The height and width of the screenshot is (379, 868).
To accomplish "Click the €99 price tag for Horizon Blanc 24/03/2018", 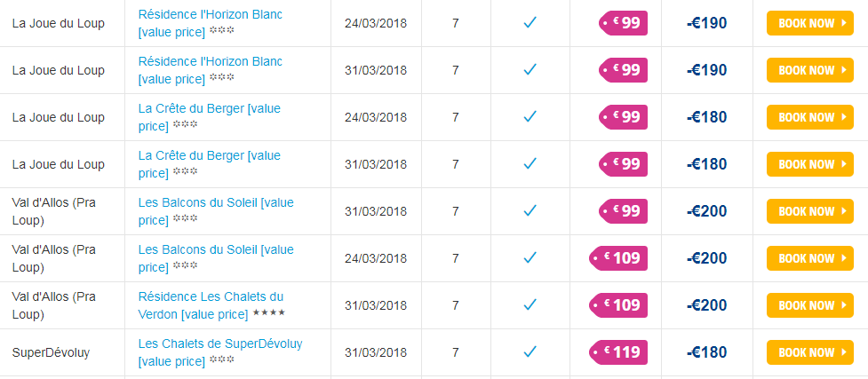I will [624, 23].
